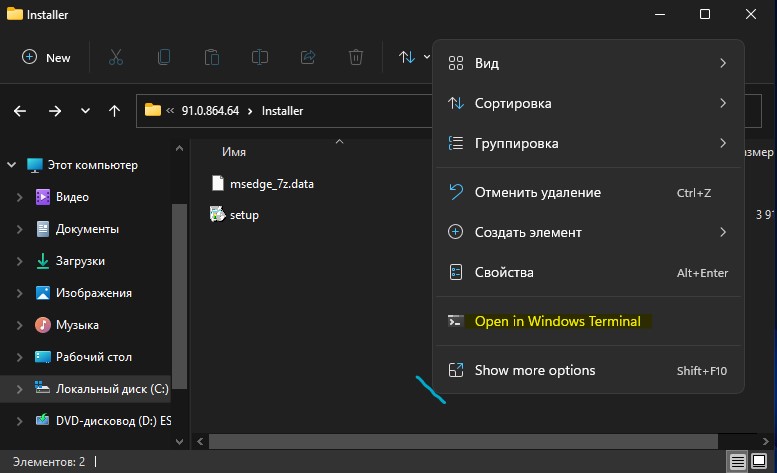Screen dimensions: 777x473
Task: Open Рабочий стол in navigation pane
Action: pyautogui.click(x=94, y=357)
